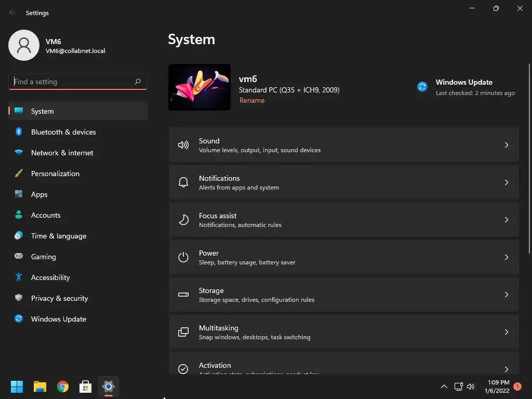Viewport: 532px width, 399px height.
Task: Select Accessibility in the sidebar
Action: [78, 277]
